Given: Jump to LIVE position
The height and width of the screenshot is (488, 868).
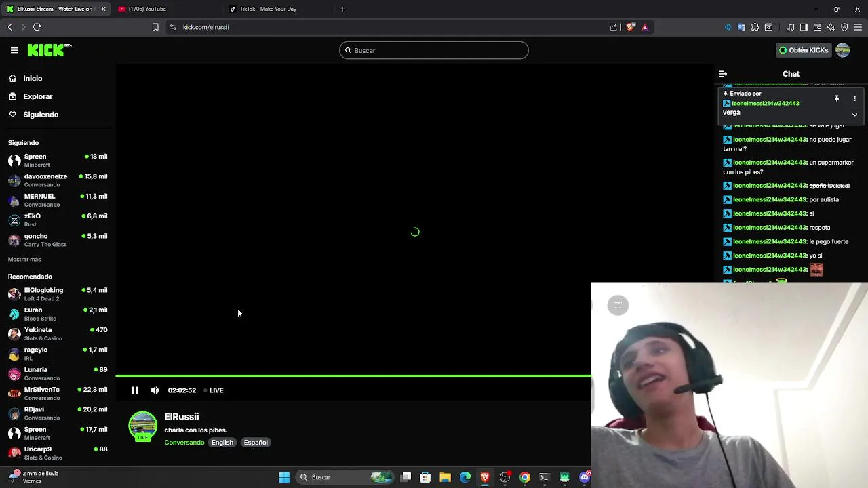Looking at the screenshot, I should pyautogui.click(x=214, y=390).
